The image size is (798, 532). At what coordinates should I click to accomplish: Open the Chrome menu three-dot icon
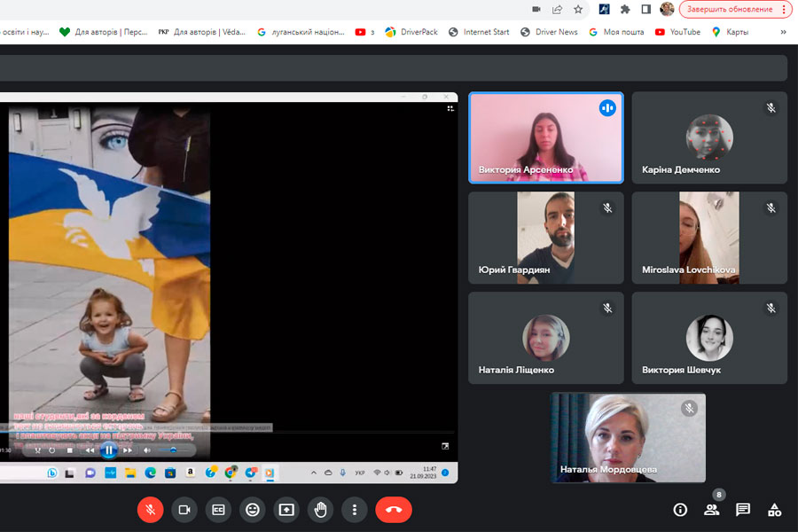coord(784,9)
